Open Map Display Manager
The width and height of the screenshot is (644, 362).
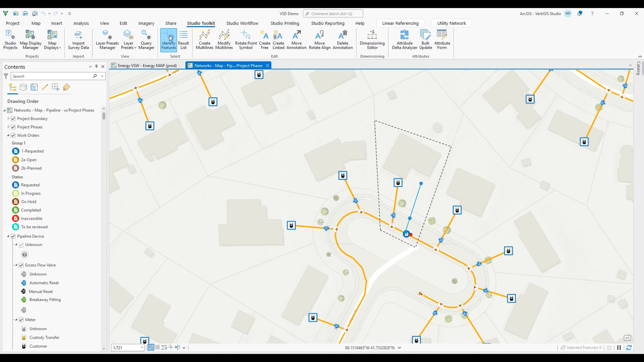tap(31, 40)
